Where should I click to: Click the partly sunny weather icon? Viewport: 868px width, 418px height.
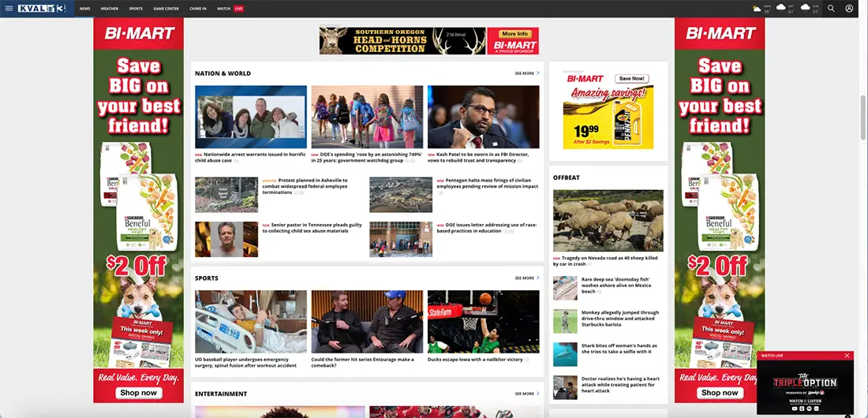point(756,9)
